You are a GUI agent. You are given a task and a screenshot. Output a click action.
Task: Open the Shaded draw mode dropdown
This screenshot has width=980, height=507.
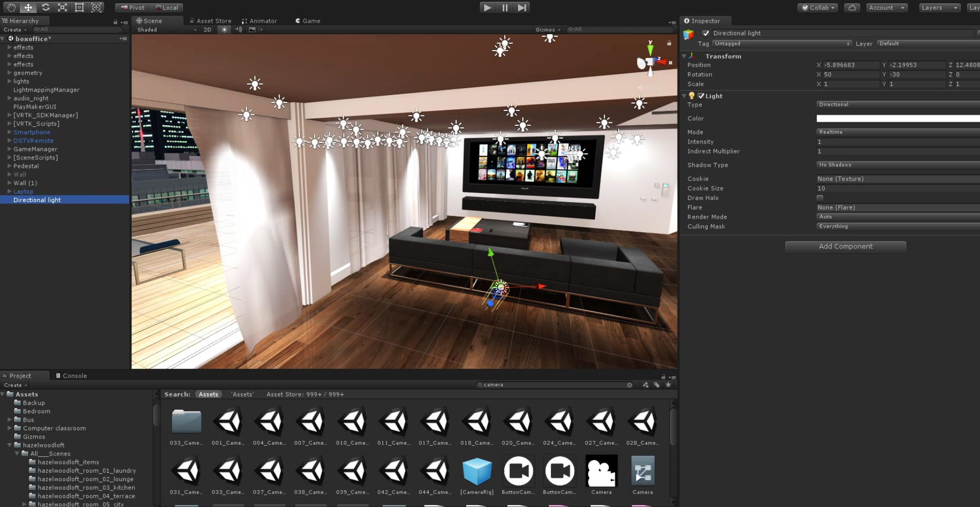coord(167,30)
